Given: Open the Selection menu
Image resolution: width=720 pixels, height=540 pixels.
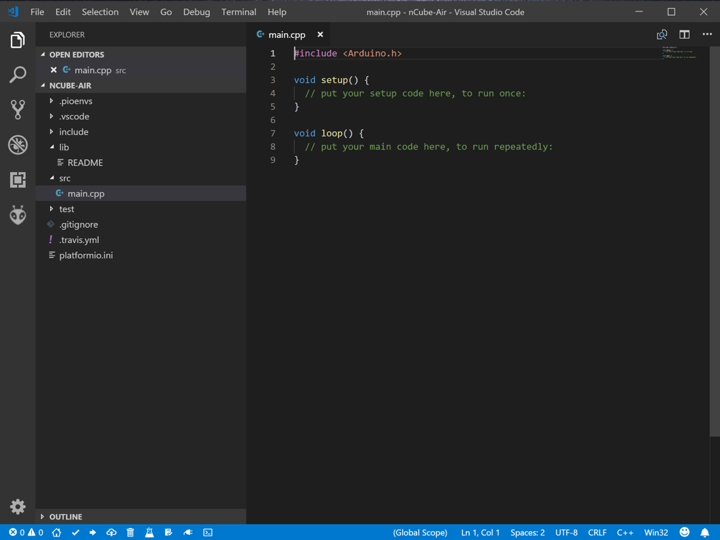Looking at the screenshot, I should click(x=100, y=12).
